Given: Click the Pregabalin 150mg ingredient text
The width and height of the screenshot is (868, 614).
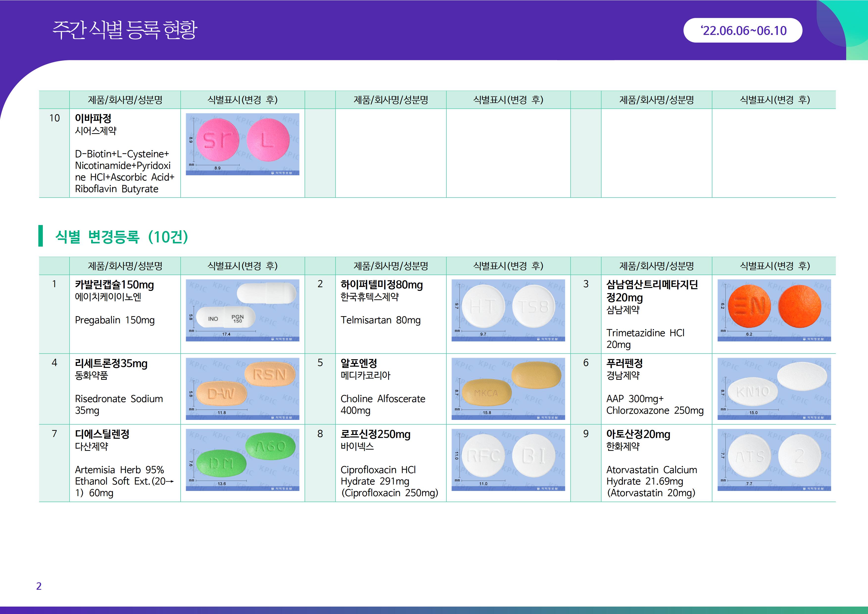Looking at the screenshot, I should [x=115, y=320].
